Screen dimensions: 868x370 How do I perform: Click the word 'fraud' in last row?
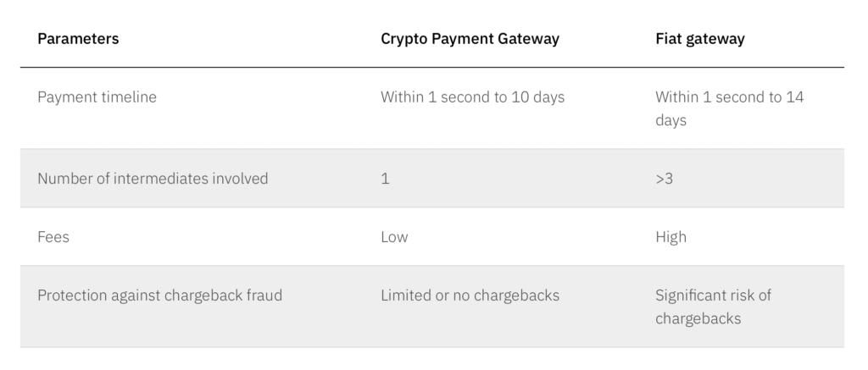(264, 295)
